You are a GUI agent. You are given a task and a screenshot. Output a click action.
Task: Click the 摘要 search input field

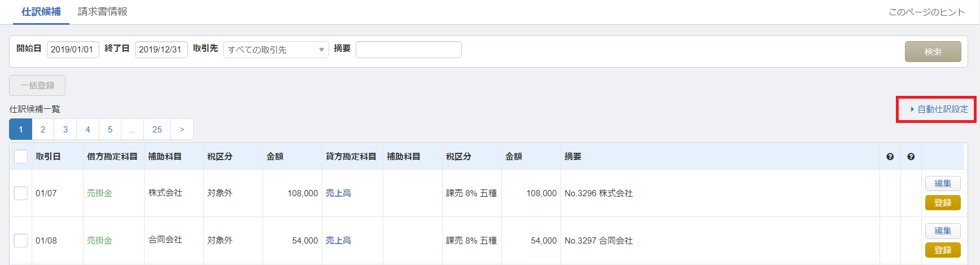[x=408, y=50]
